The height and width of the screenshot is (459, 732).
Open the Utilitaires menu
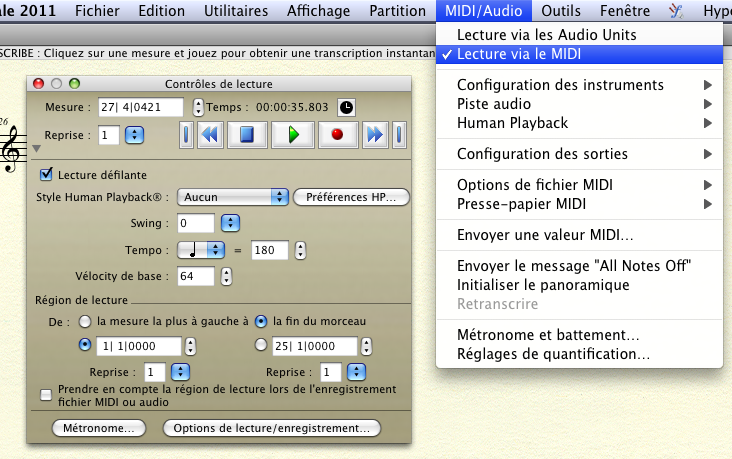coord(236,10)
